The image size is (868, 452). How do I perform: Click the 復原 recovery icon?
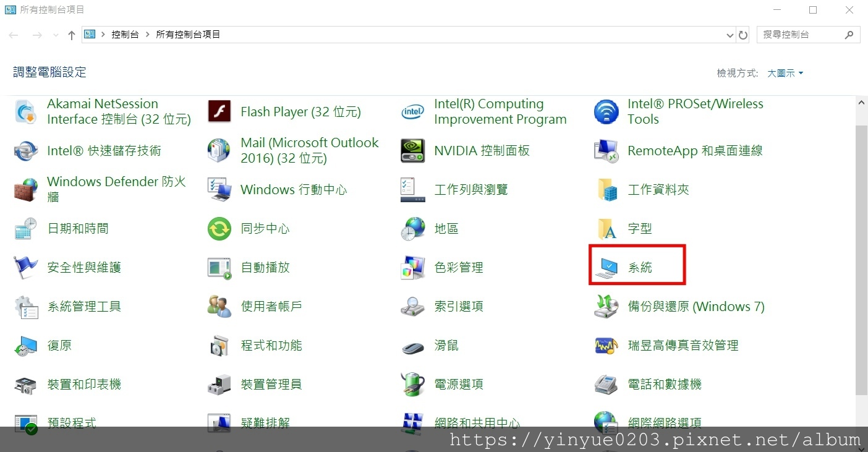[x=26, y=346]
